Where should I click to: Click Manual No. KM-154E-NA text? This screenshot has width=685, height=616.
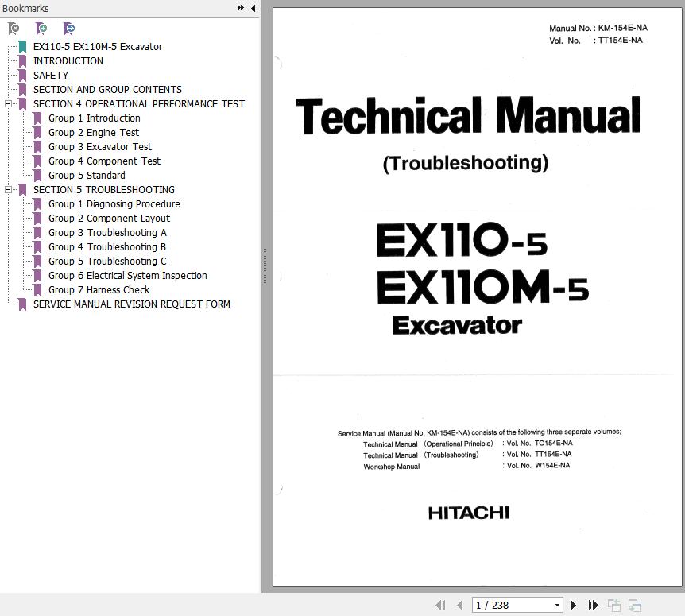(598, 28)
